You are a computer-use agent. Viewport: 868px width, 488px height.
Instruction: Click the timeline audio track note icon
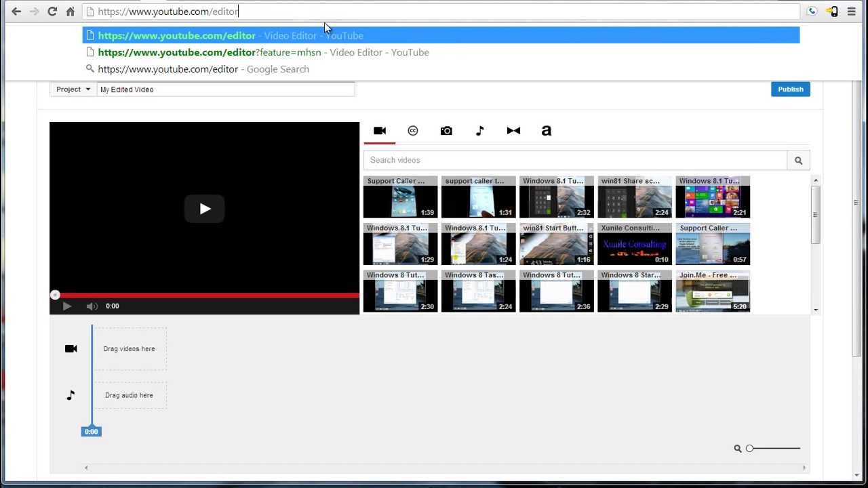click(71, 395)
